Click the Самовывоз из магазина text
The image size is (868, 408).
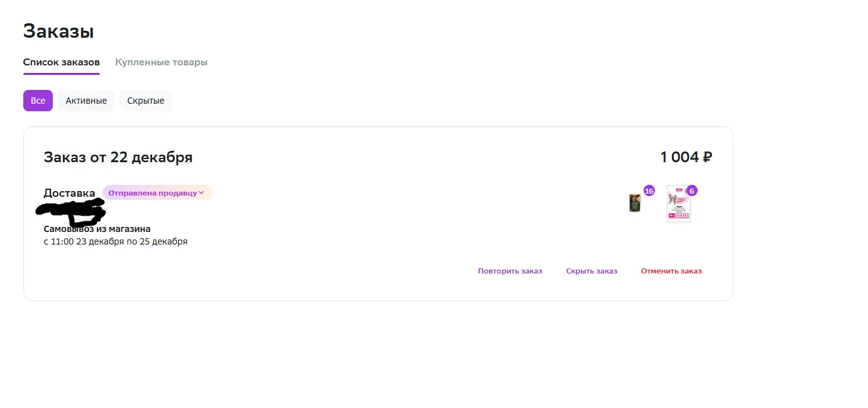coord(97,229)
